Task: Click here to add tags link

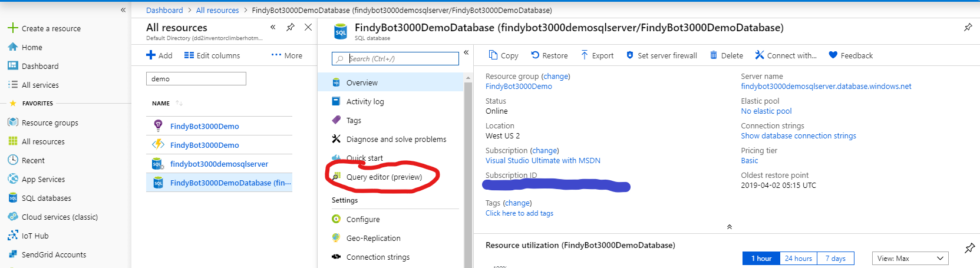Action: click(x=519, y=213)
